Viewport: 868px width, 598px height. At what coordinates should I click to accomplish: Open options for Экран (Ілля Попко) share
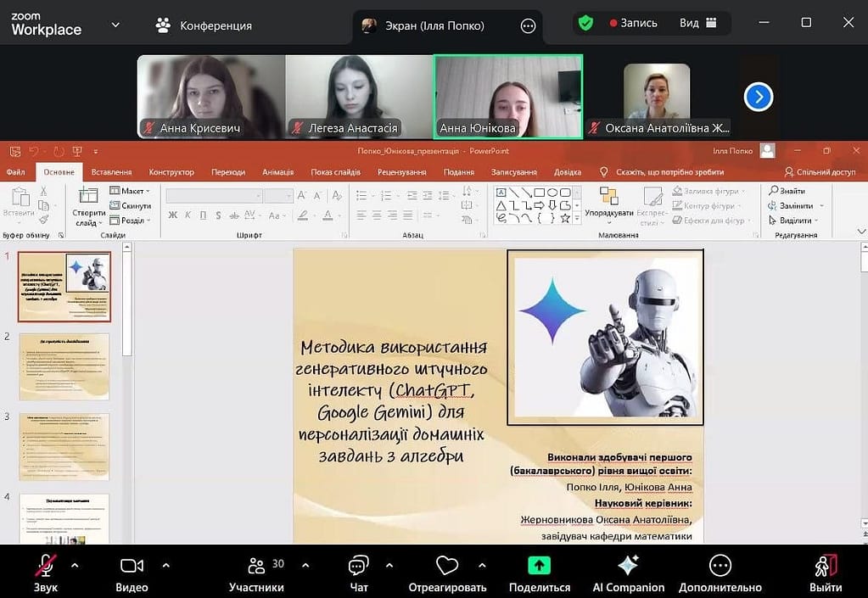[x=528, y=26]
